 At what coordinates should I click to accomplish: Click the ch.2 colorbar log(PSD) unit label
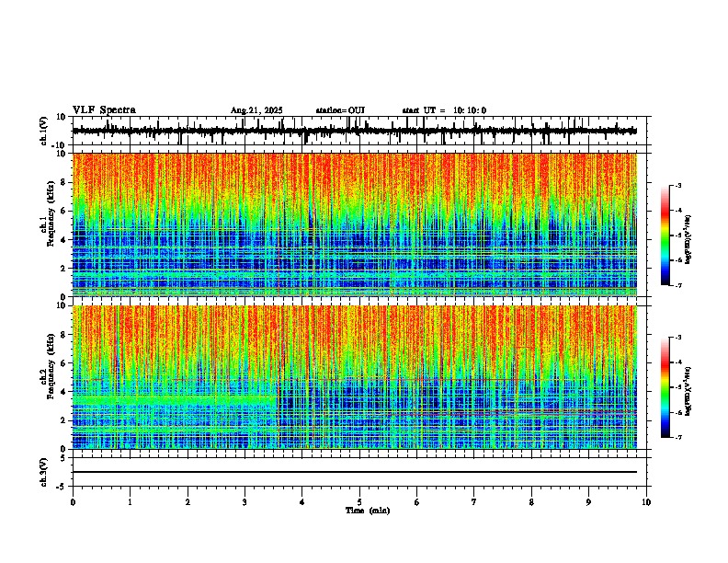688,391
